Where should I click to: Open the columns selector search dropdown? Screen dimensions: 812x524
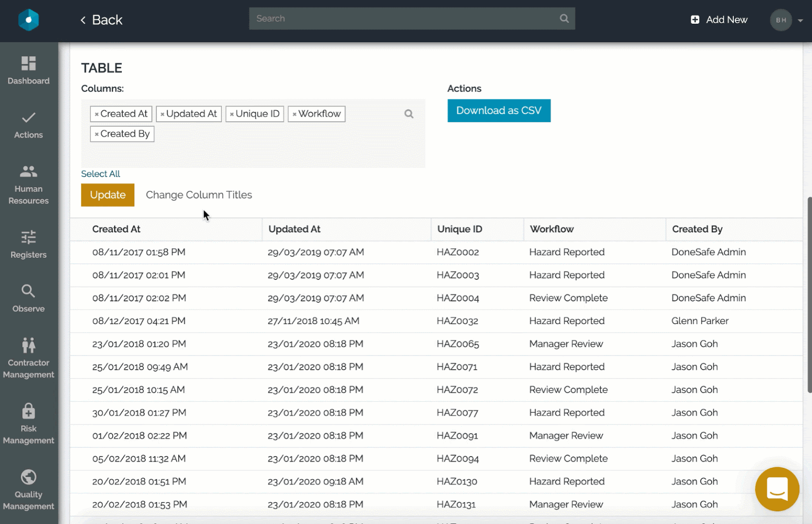(409, 114)
